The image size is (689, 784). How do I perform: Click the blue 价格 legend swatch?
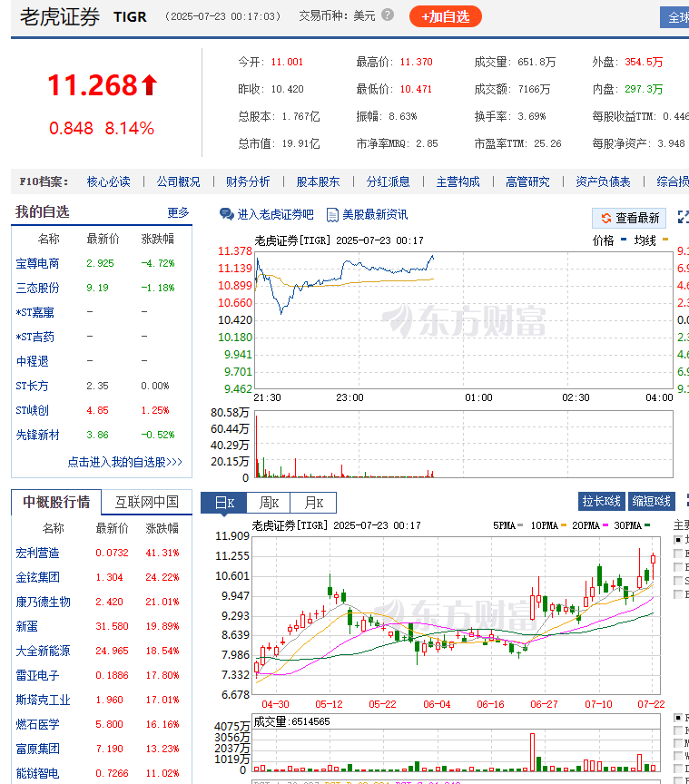click(x=624, y=240)
